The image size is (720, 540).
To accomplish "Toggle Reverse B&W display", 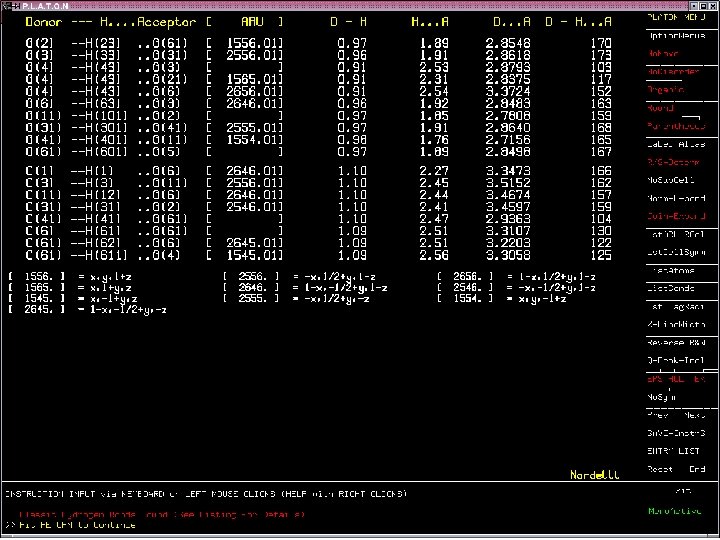I will 676,343.
